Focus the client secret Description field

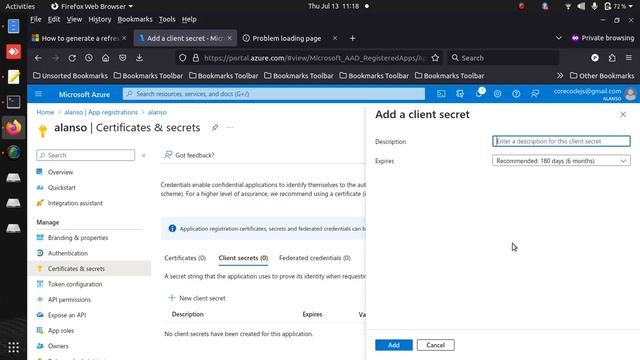(x=561, y=141)
